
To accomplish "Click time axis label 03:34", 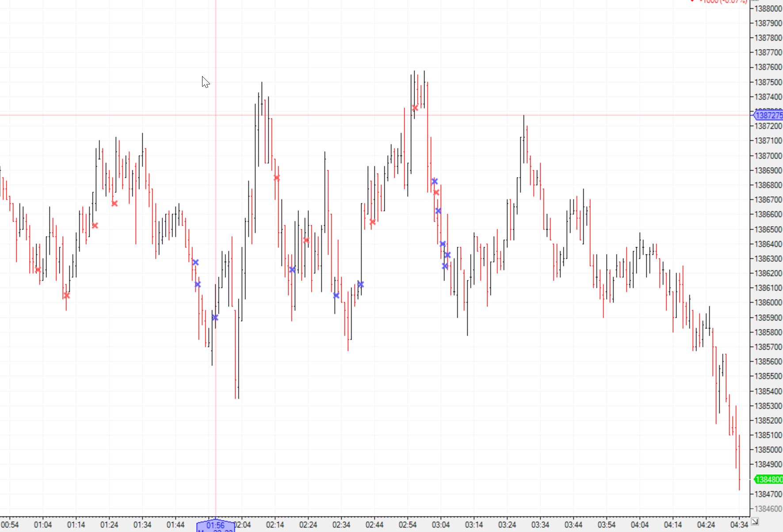I will [540, 525].
